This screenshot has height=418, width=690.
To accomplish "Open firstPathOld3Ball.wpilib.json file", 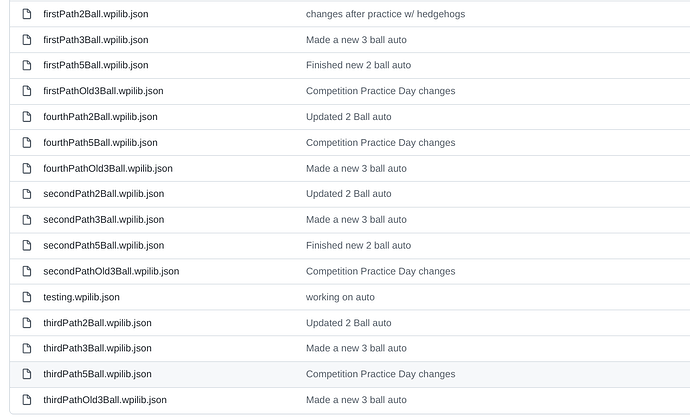I will click(x=103, y=91).
